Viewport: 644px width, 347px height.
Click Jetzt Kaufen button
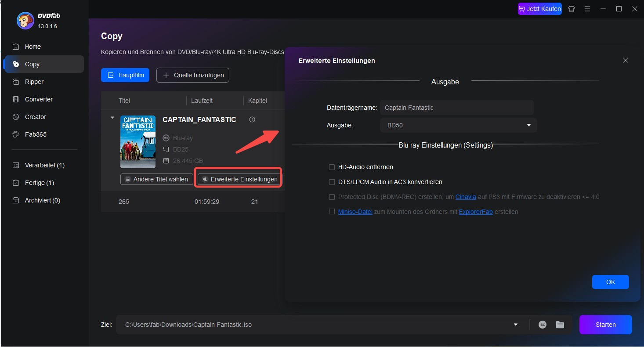point(540,9)
